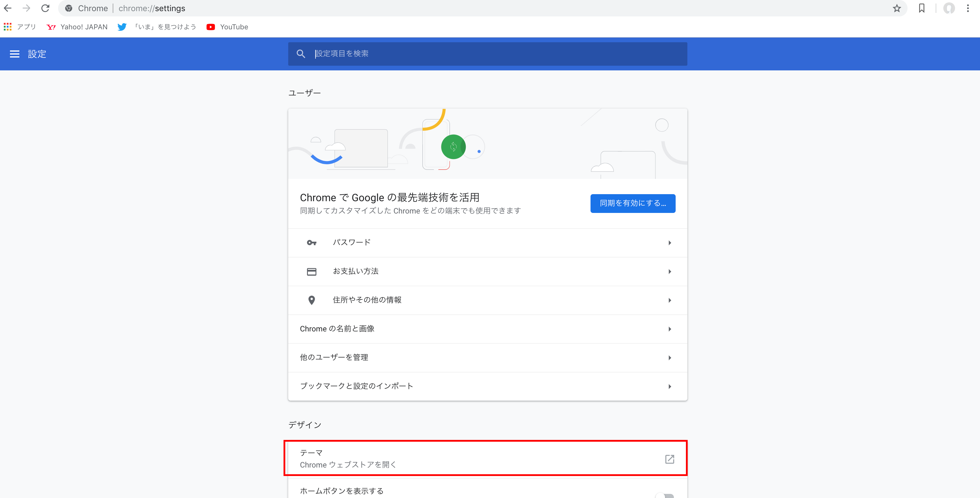Open the settings hamburger menu
The image size is (980, 498).
tap(14, 54)
